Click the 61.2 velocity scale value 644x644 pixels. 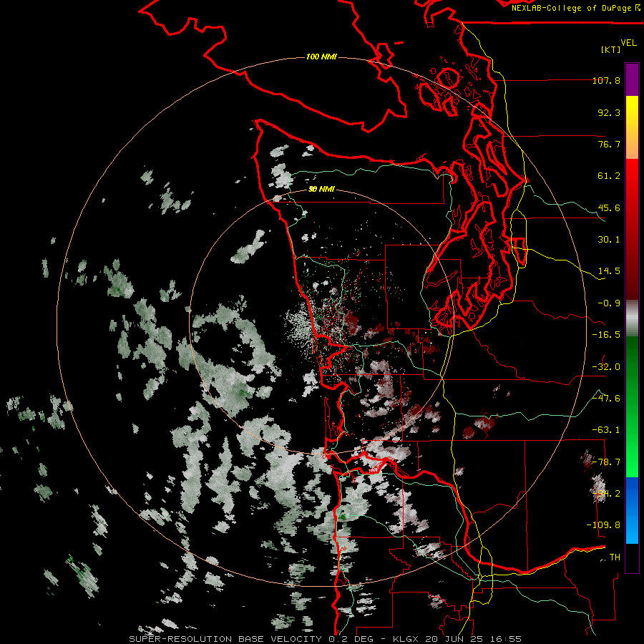click(609, 176)
